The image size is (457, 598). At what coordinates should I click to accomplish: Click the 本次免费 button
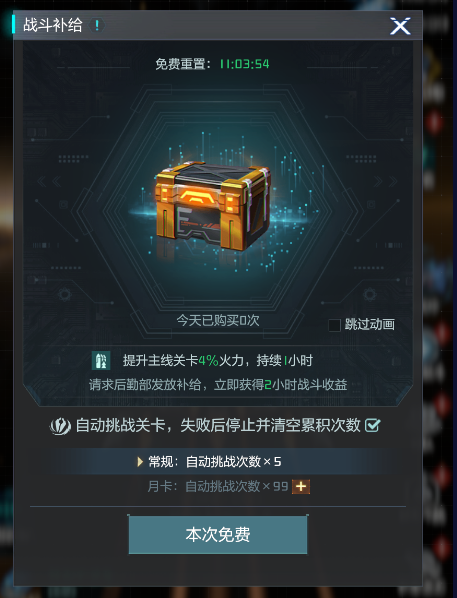click(218, 535)
